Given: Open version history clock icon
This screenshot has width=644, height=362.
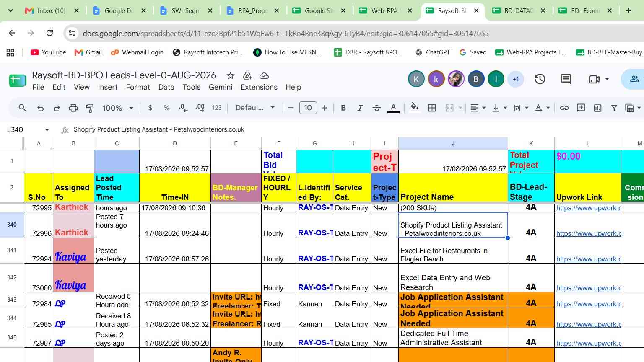Looking at the screenshot, I should coord(540,79).
